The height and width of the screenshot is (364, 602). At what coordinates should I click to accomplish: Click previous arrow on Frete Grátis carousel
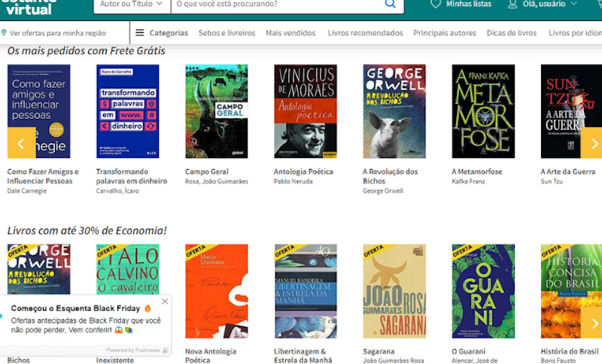pyautogui.click(x=22, y=143)
